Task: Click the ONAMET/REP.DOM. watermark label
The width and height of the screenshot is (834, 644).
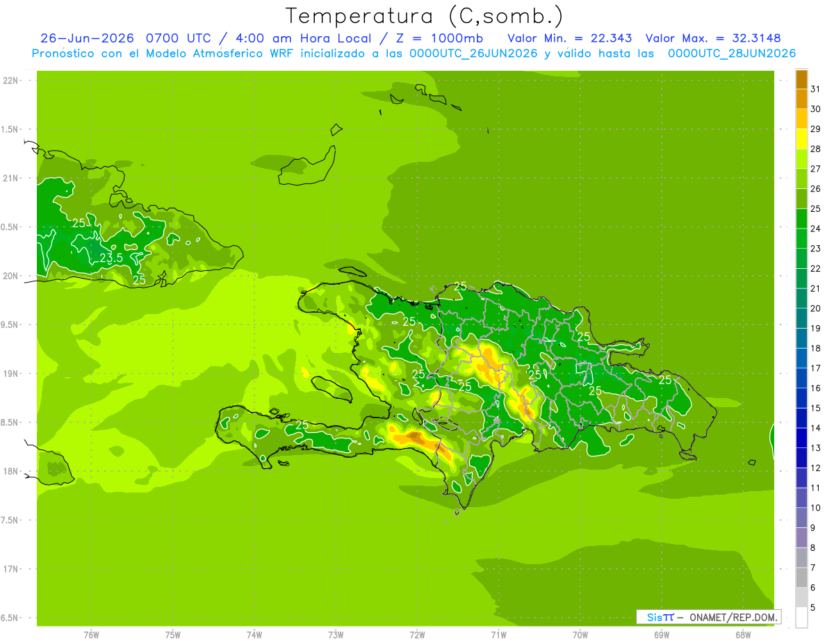Action: [732, 617]
